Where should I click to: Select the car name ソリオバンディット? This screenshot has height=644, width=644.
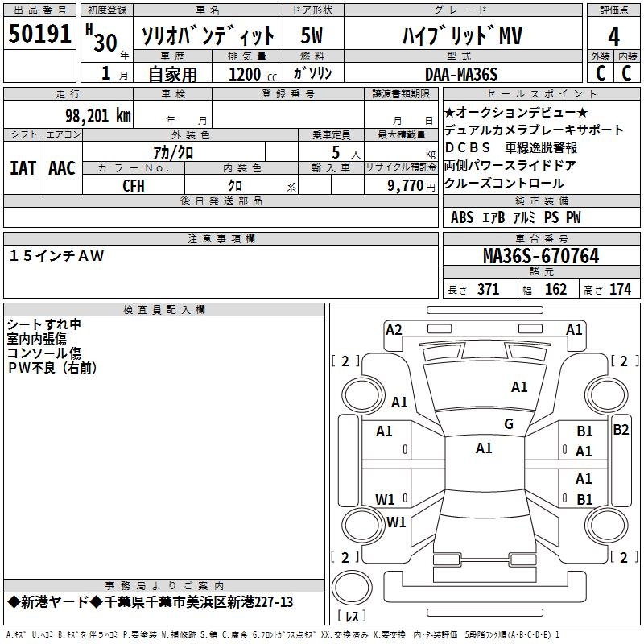tap(208, 35)
